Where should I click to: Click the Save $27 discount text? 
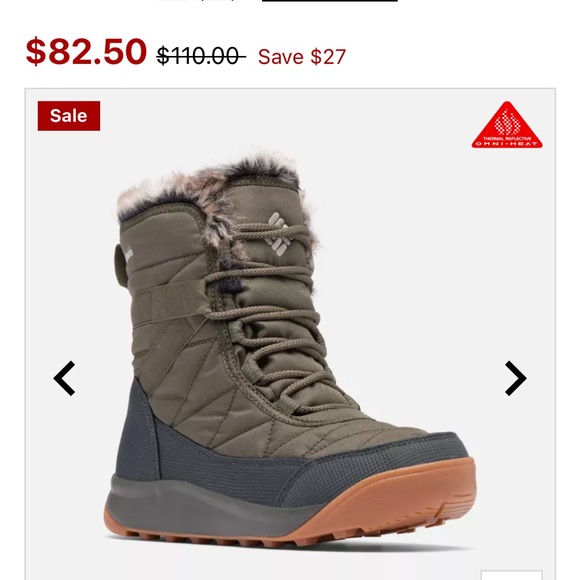coord(302,57)
